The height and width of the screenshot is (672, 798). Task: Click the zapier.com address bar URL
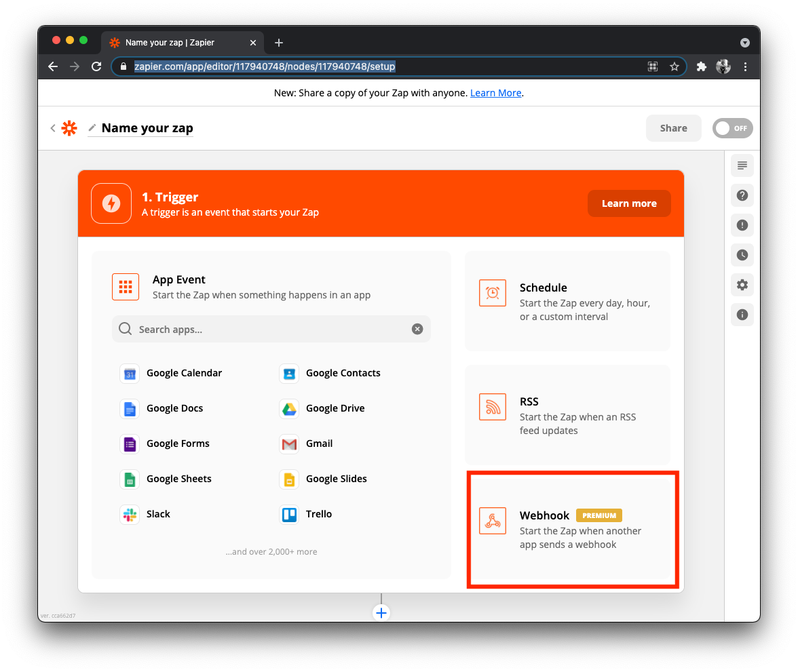(x=265, y=66)
